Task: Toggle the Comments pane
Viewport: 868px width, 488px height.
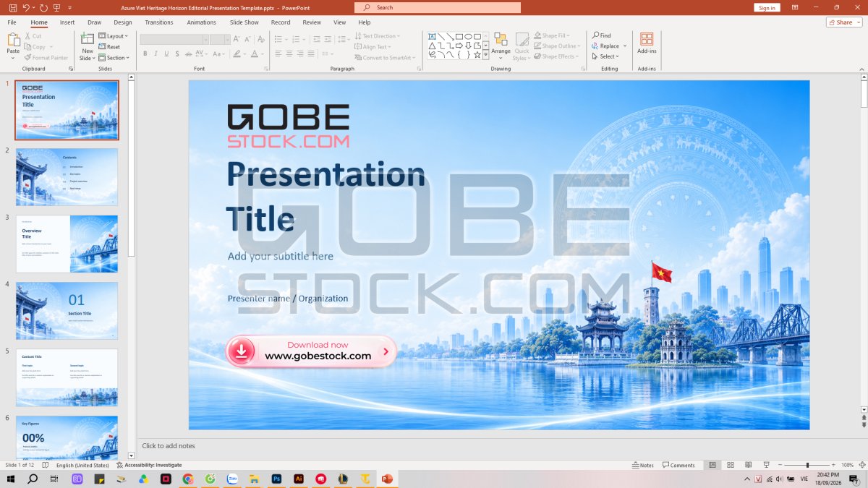Action: tap(678, 465)
